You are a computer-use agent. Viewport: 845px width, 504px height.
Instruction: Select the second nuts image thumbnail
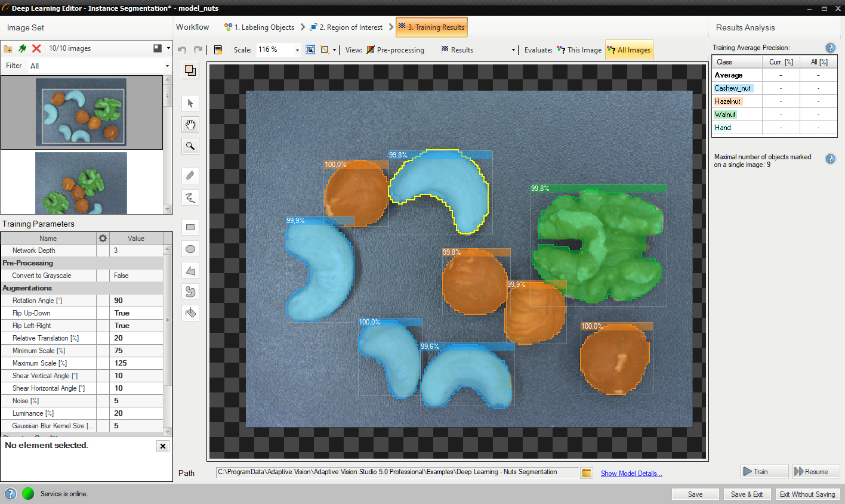click(x=81, y=183)
